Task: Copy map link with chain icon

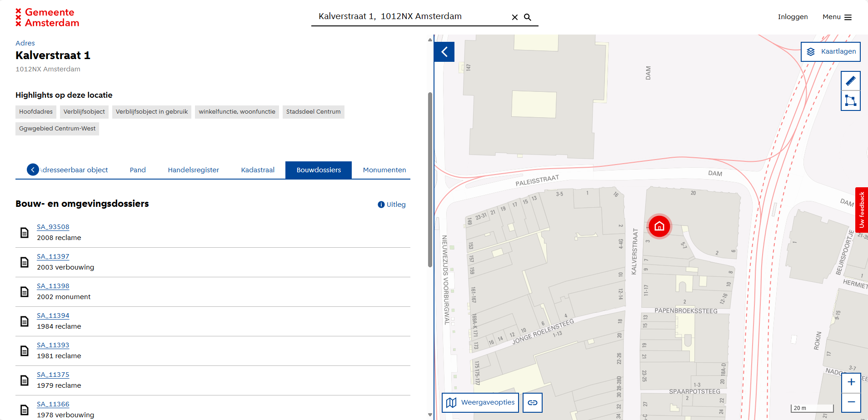Action: [532, 403]
